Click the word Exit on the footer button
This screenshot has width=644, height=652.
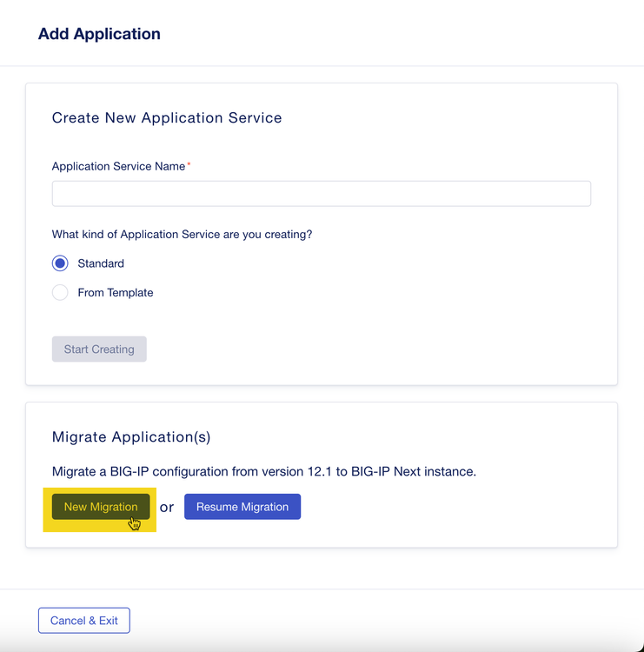(108, 621)
